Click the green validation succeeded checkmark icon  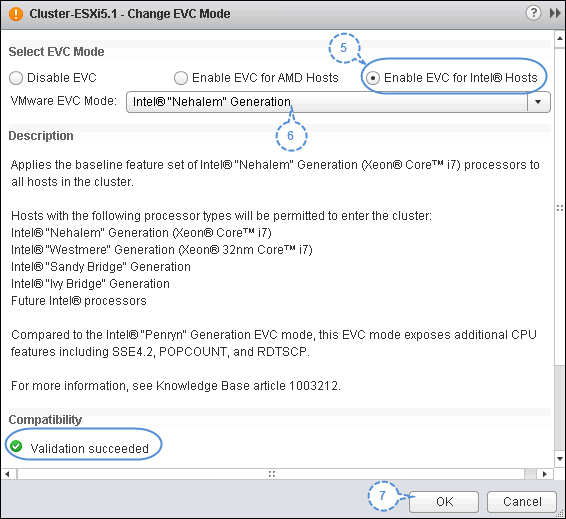[16, 446]
